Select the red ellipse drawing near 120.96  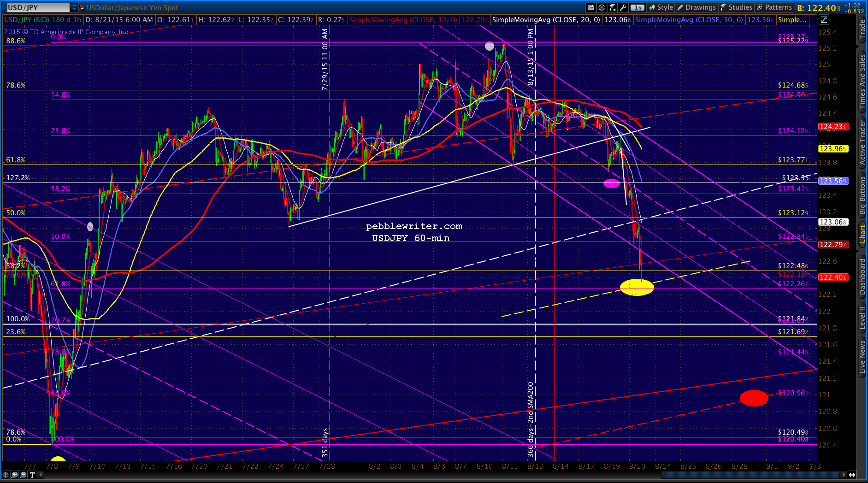[754, 398]
